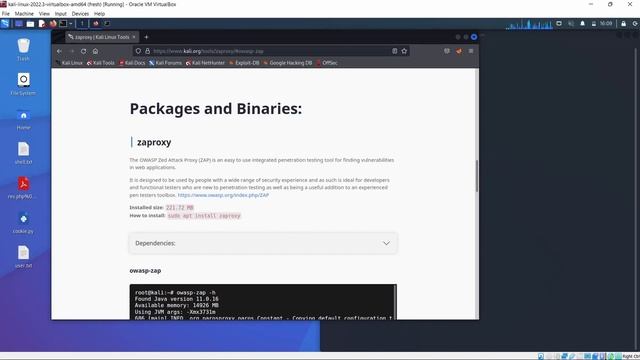
Task: Open the Home folder desktop icon
Action: tap(23, 119)
